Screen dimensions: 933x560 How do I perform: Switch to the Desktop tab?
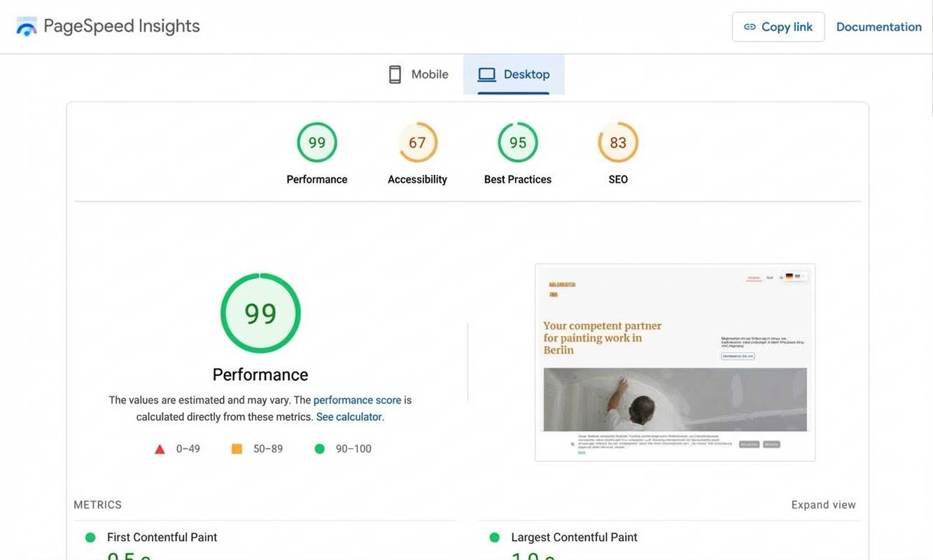(513, 73)
